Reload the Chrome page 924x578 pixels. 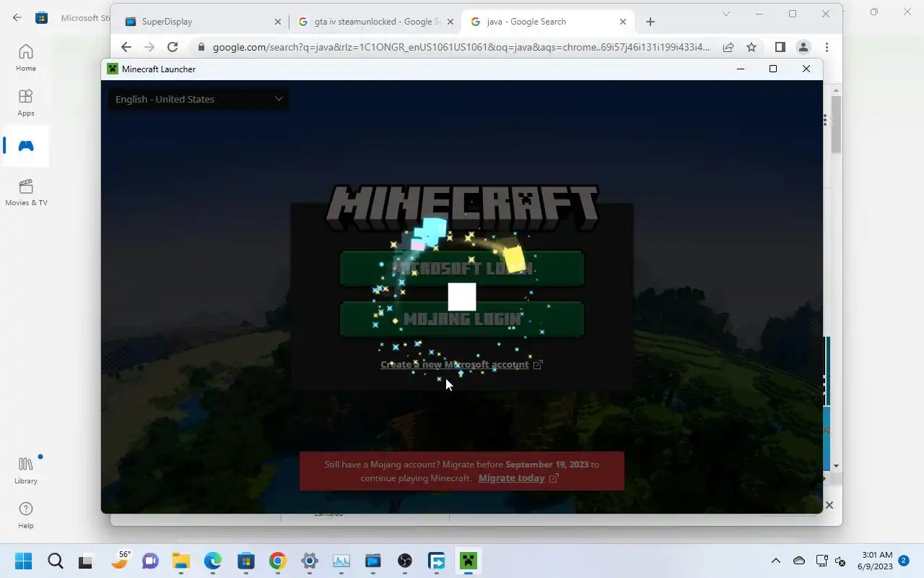tap(173, 47)
